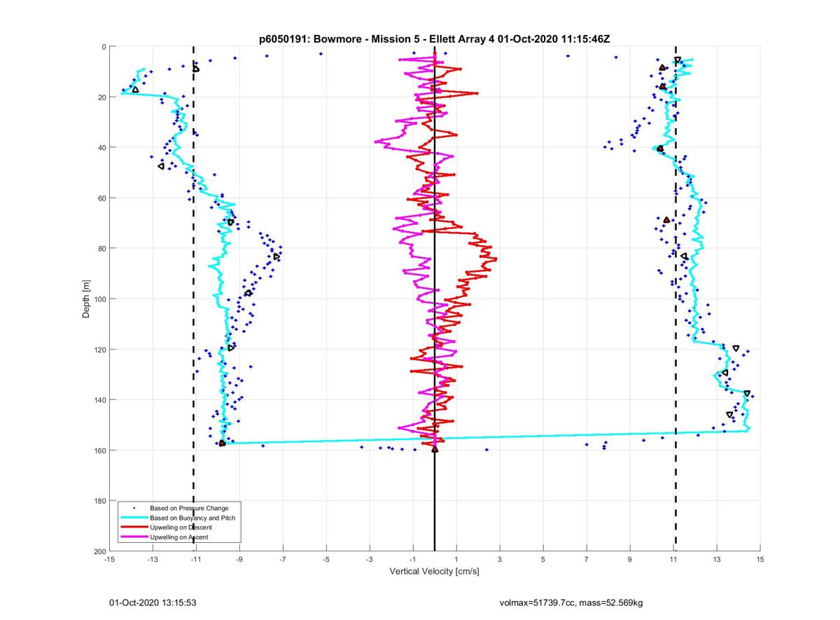Click the magenta line sample in the legend

tap(134, 537)
